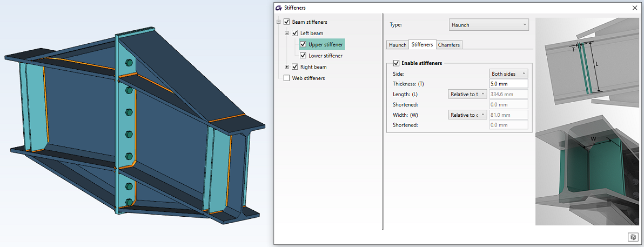This screenshot has width=644, height=247.
Task: Open the Width Relative to dropdown
Action: pyautogui.click(x=467, y=115)
